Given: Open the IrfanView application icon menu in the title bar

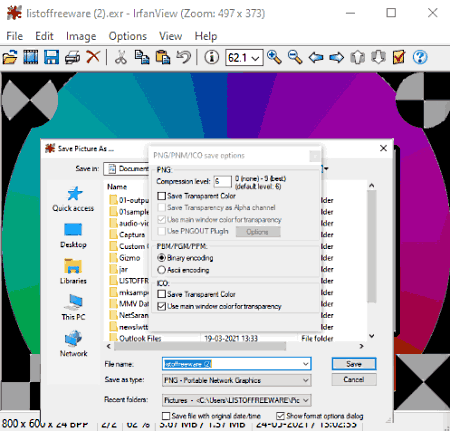Looking at the screenshot, I should [14, 13].
